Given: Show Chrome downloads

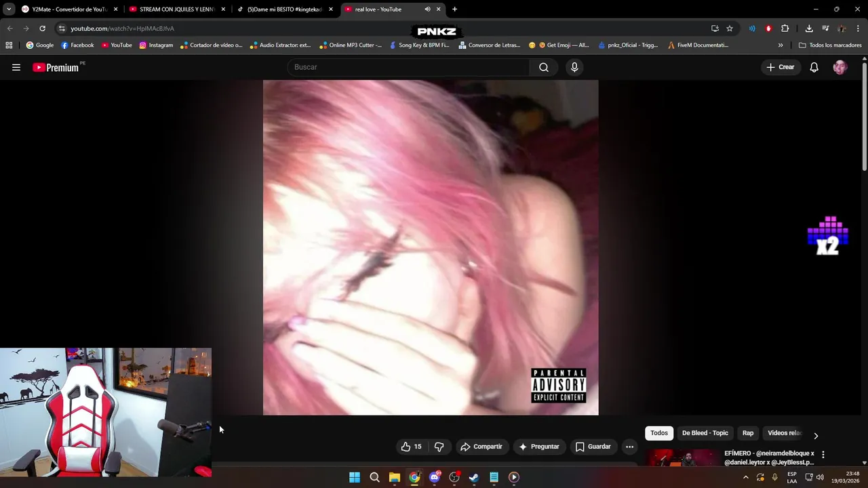Looking at the screenshot, I should (809, 28).
